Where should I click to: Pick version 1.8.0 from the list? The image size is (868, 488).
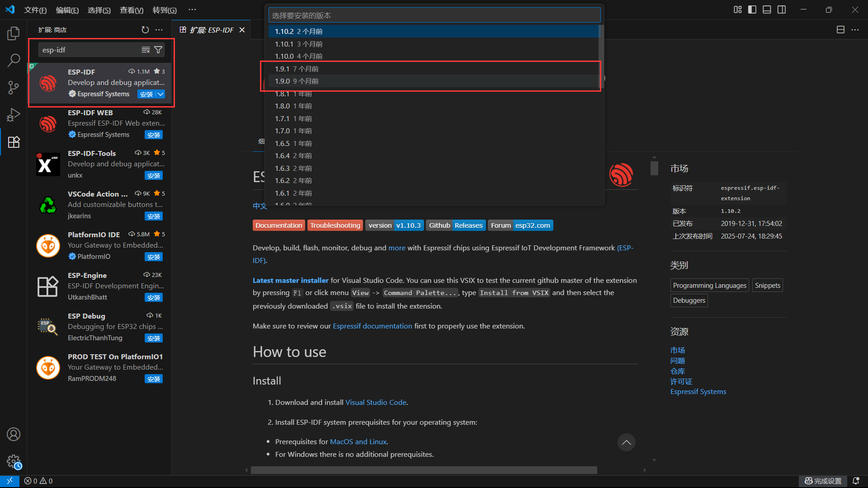pyautogui.click(x=434, y=106)
